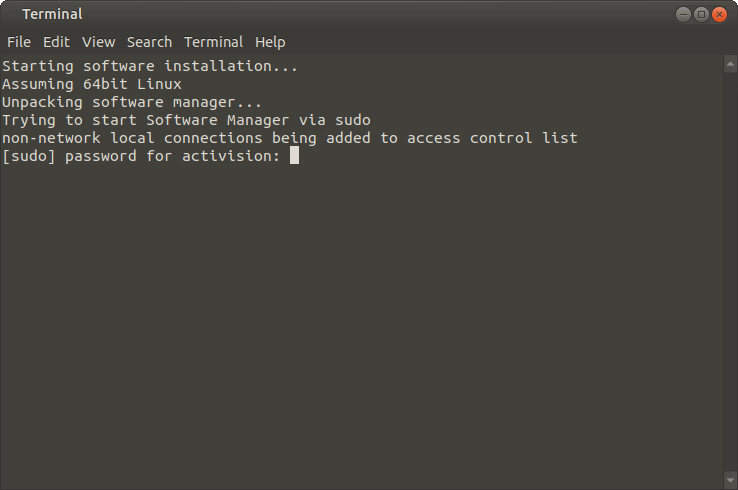Click the vertical scrollbar track
The image size is (738, 490).
730,270
